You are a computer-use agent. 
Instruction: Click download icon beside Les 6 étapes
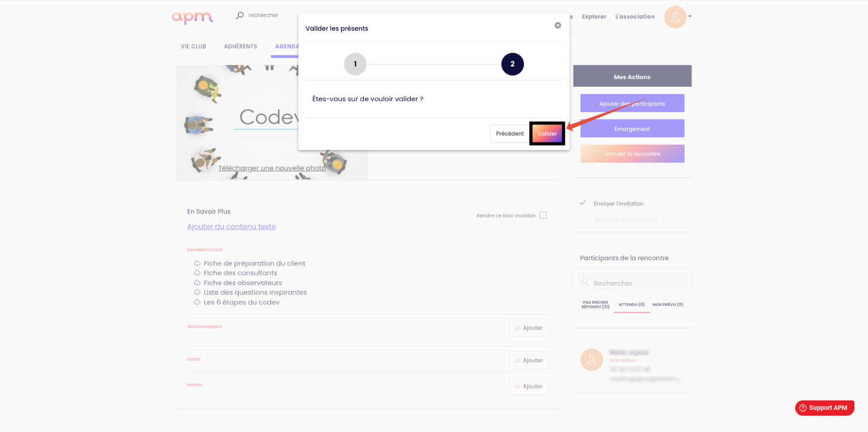[x=197, y=302]
